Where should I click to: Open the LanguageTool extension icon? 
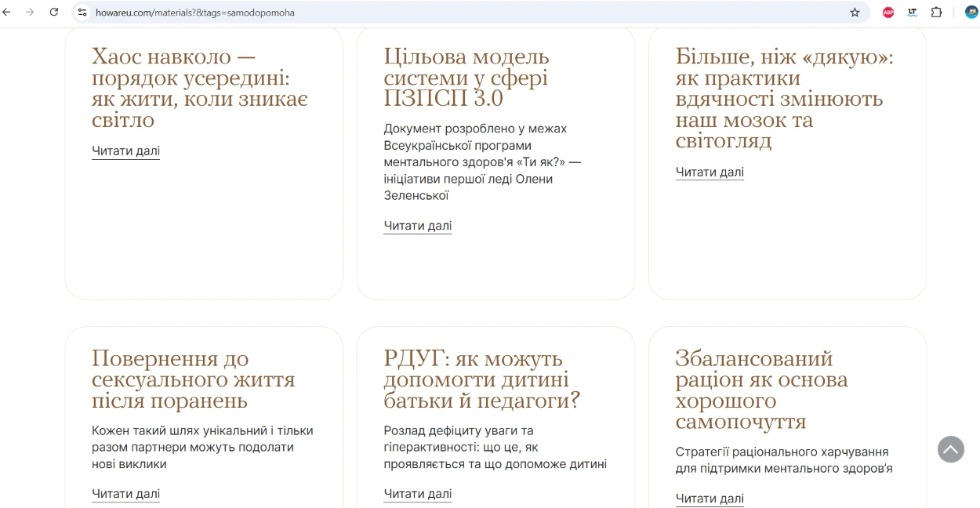tap(912, 13)
